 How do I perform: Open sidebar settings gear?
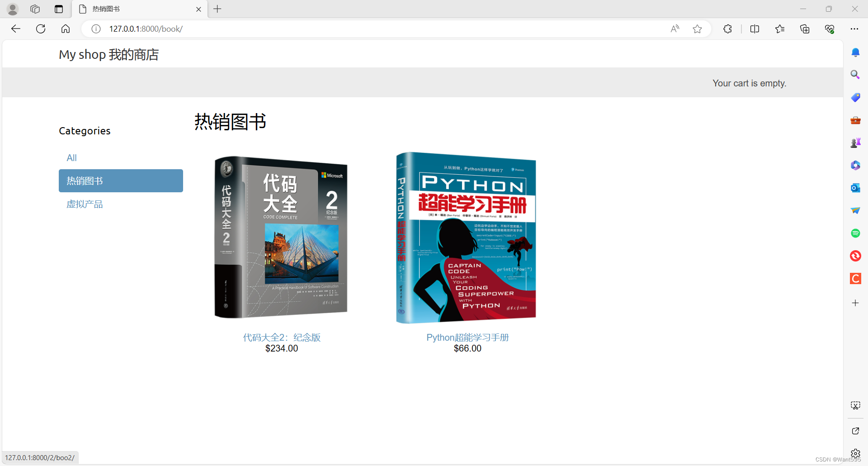point(855,453)
